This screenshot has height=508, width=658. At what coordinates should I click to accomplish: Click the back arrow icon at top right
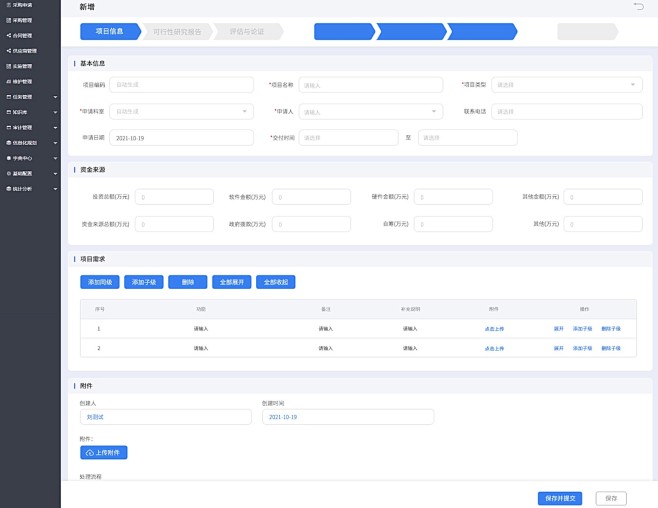(x=638, y=7)
